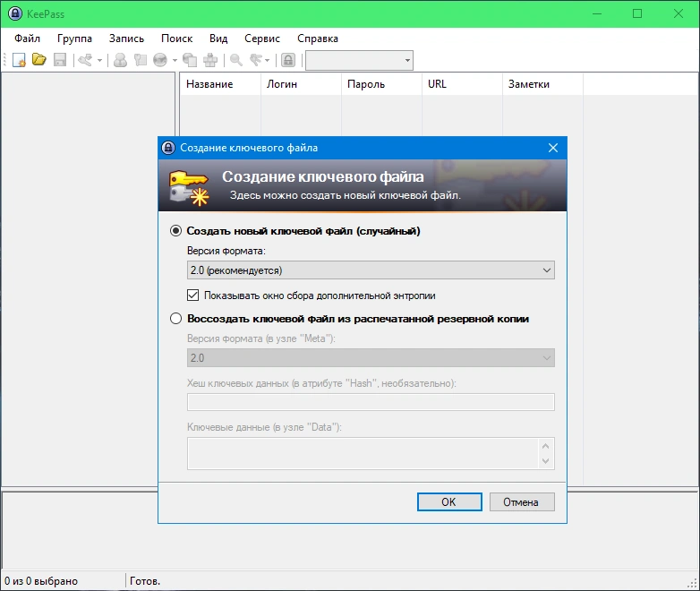This screenshot has height=591, width=700.
Task: Open the Вид menu
Action: point(218,39)
